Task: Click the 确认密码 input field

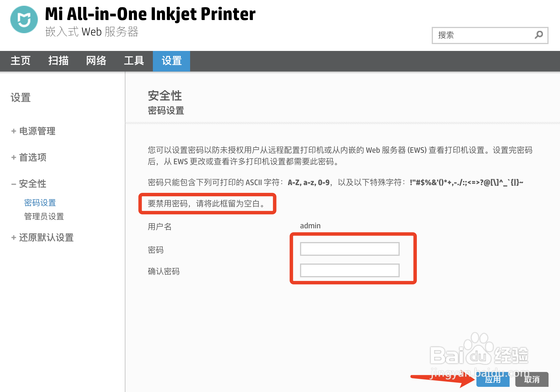Action: coord(350,270)
